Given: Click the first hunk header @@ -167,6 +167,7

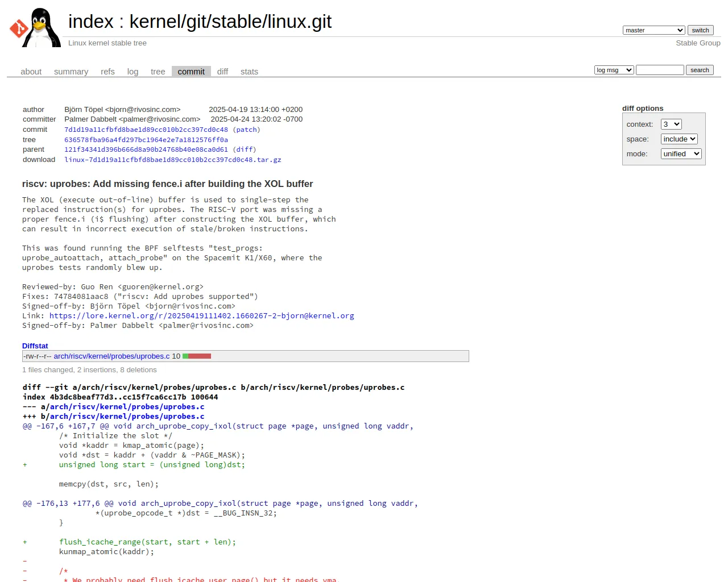Looking at the screenshot, I should coord(218,426).
